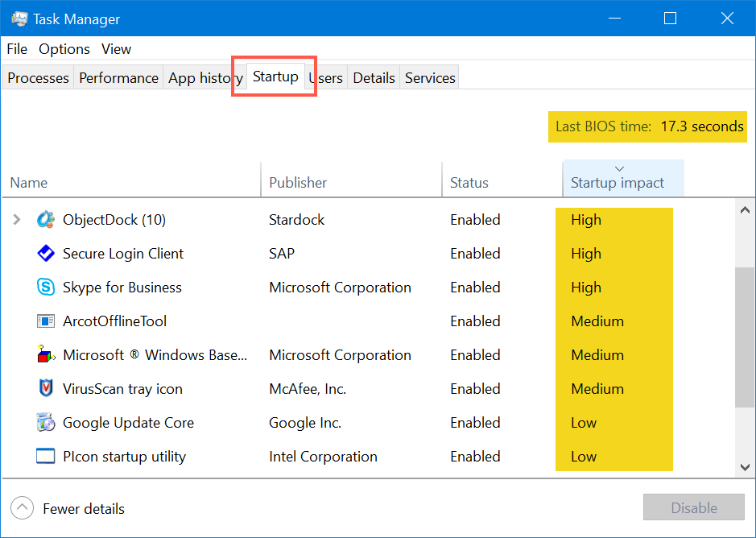Switch to the Processes tab
Screen dimensions: 756x538
pos(37,77)
